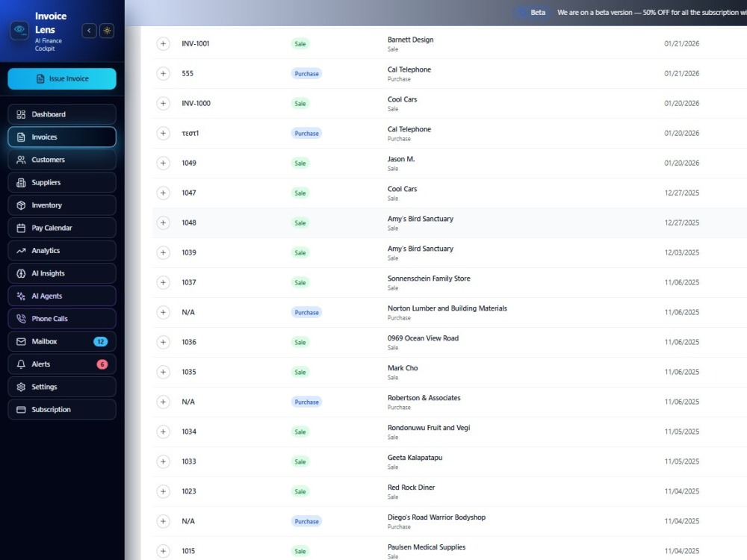The image size is (747, 560).
Task: Expand the Robertson & Associates row
Action: (163, 402)
